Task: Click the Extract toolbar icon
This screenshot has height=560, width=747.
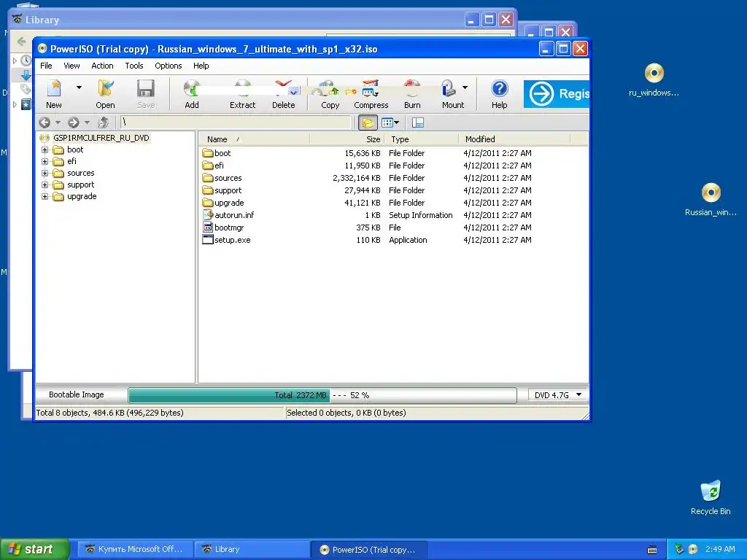Action: [x=242, y=94]
